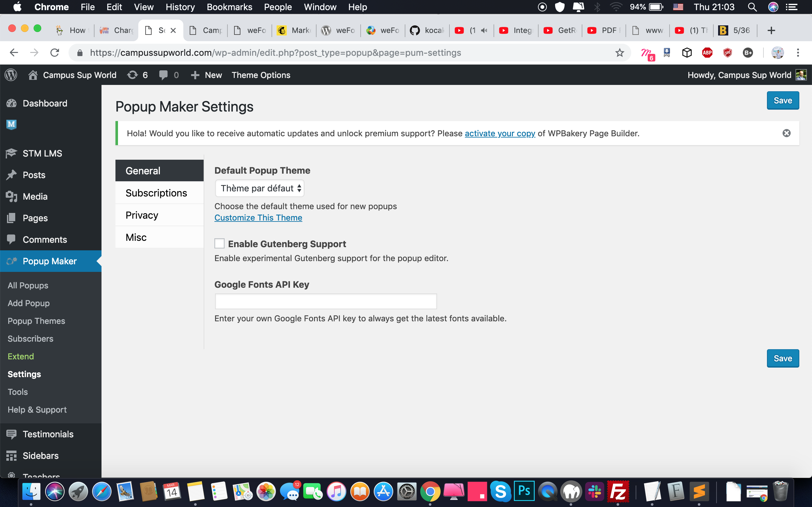Image resolution: width=812 pixels, height=507 pixels.
Task: Click the New (+) icon in admin bar
Action: click(195, 75)
